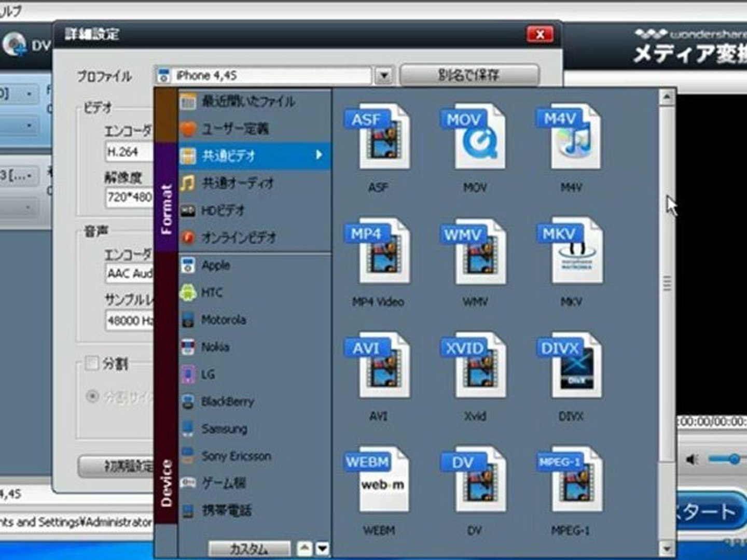Viewport: 747px width, 560px height.
Task: Open the Samsung device category
Action: (x=254, y=429)
